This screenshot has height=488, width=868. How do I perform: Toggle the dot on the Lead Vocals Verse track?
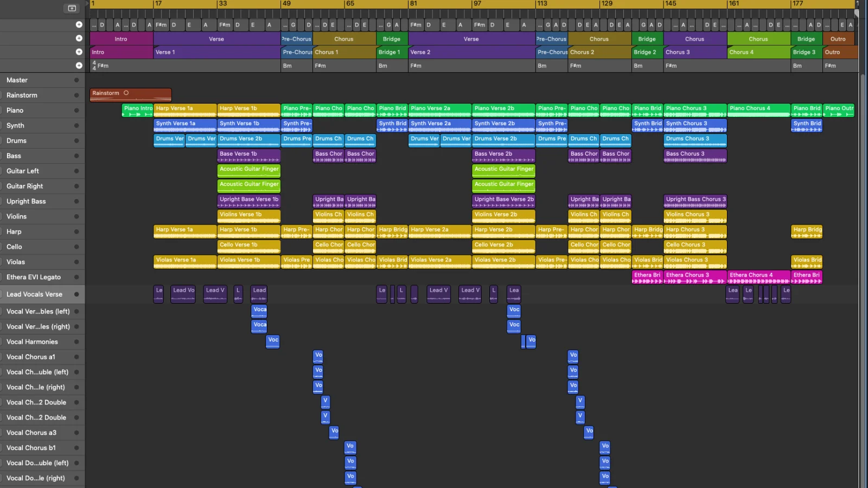76,294
